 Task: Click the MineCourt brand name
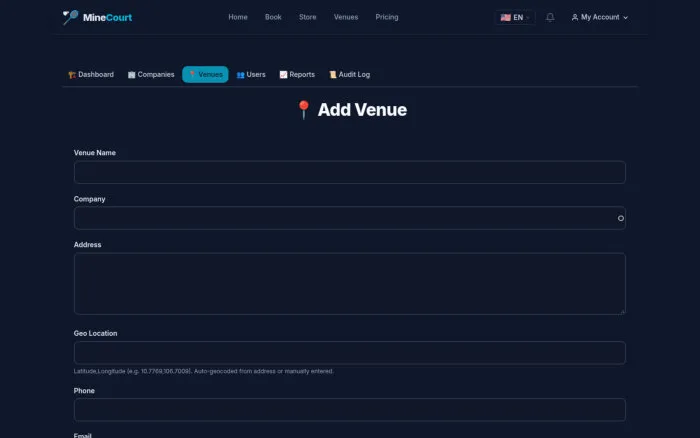(108, 17)
